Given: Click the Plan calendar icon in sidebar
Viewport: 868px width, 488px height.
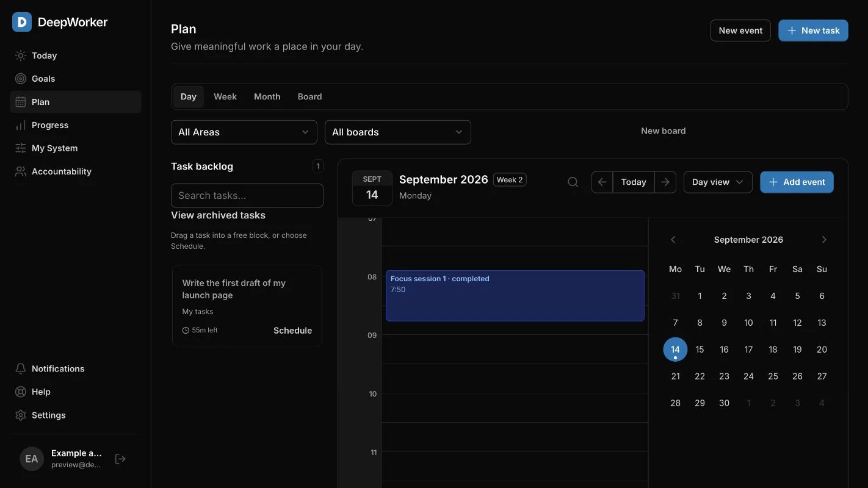Looking at the screenshot, I should tap(21, 102).
